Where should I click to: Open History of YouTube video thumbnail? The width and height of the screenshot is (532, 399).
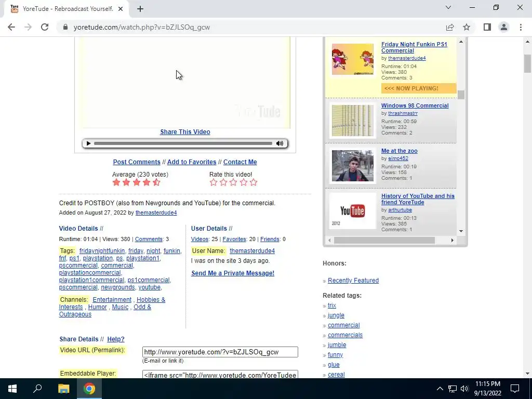353,211
